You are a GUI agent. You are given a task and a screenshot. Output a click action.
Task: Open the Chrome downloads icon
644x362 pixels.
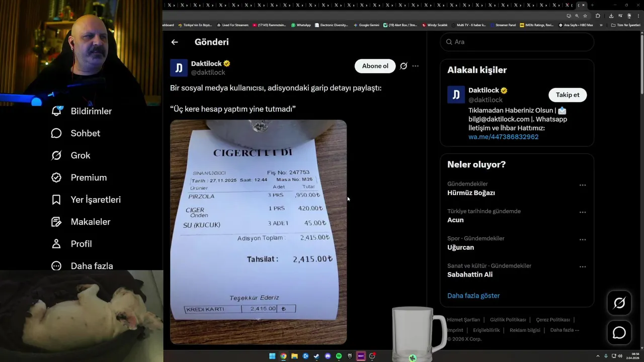tap(611, 16)
